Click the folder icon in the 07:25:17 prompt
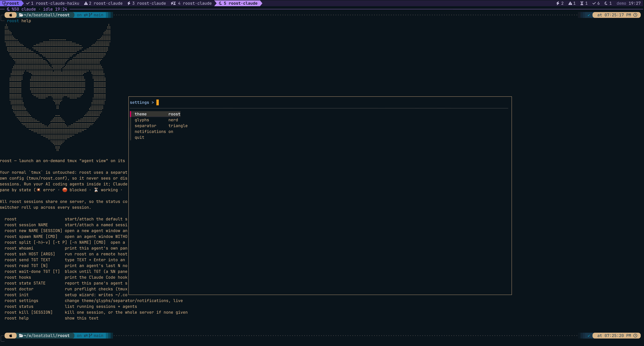Screen dimensions: 644x346 click(21, 15)
